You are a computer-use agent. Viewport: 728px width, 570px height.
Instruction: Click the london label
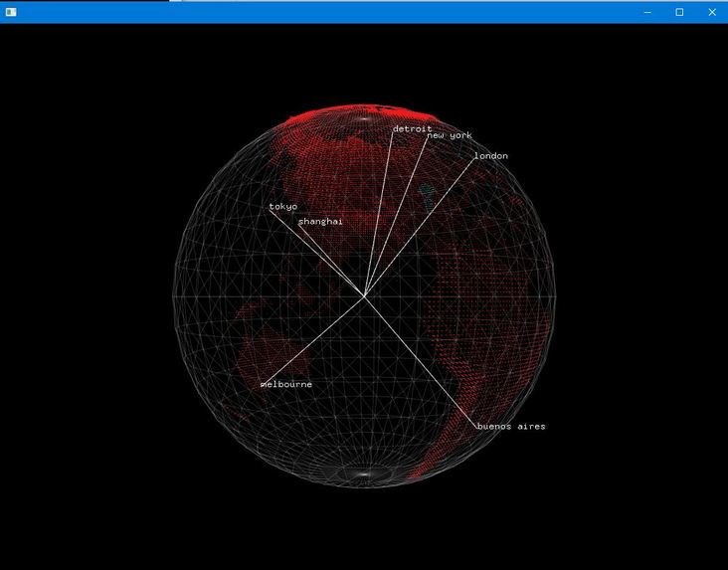pyautogui.click(x=490, y=156)
